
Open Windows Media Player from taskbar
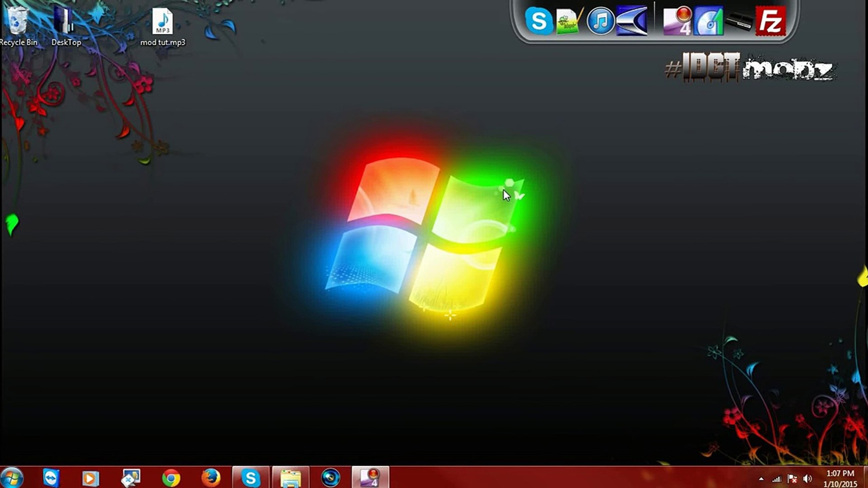pyautogui.click(x=90, y=478)
